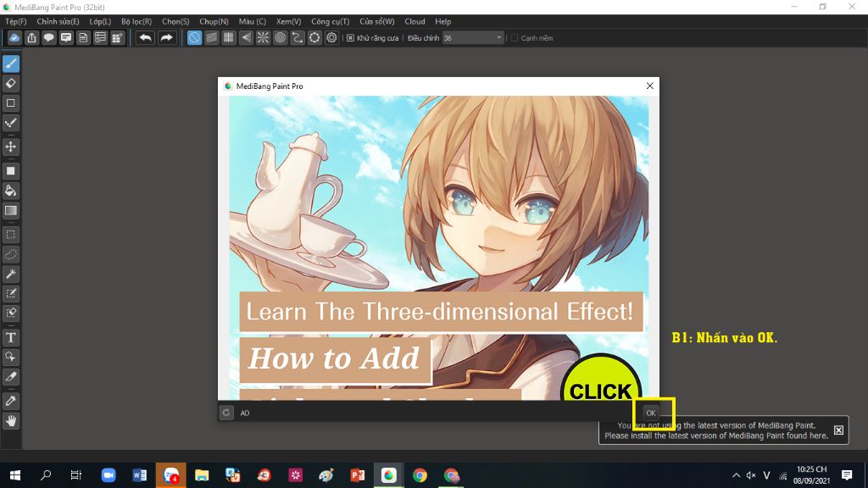Select the Brush tool in left toolbar
The image size is (868, 488).
point(10,64)
